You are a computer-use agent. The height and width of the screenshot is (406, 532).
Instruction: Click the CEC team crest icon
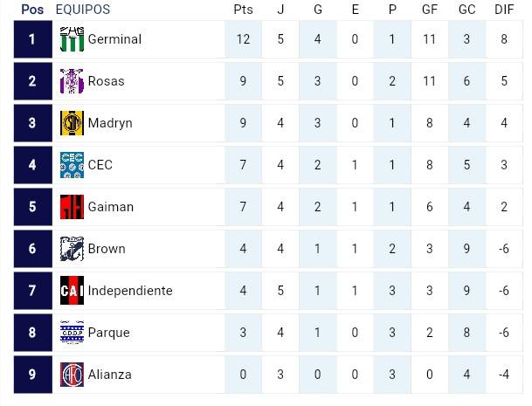click(x=72, y=165)
